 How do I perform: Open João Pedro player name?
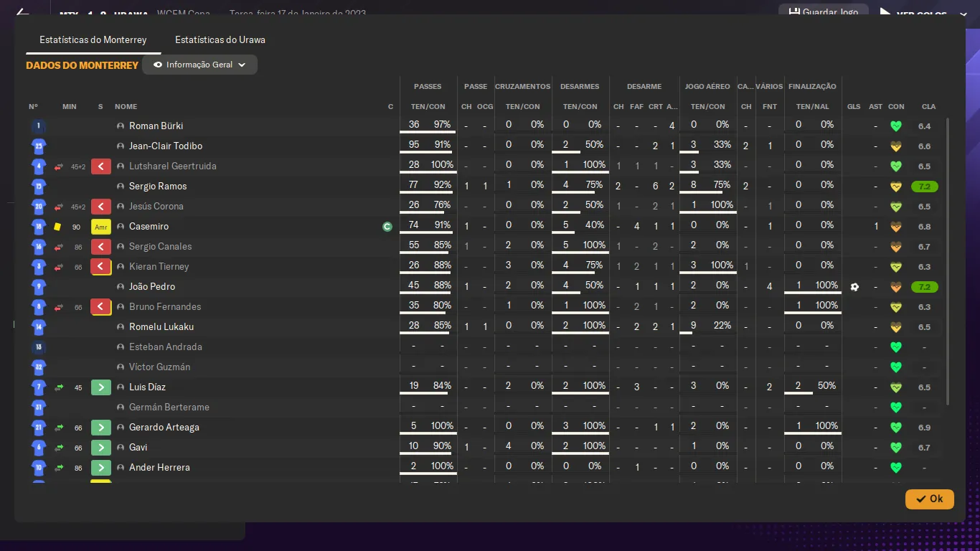[152, 287]
